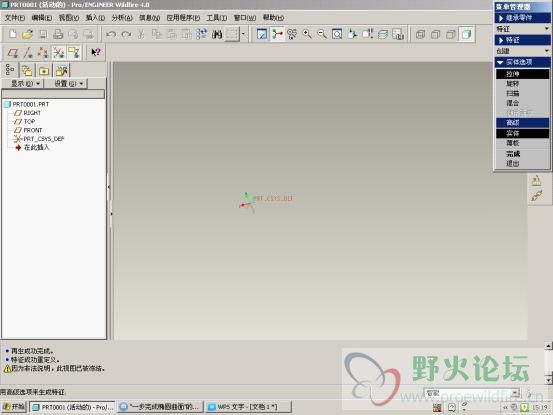553x415 pixels.
Task: Select 扫描 in the menu manager
Action: click(522, 93)
